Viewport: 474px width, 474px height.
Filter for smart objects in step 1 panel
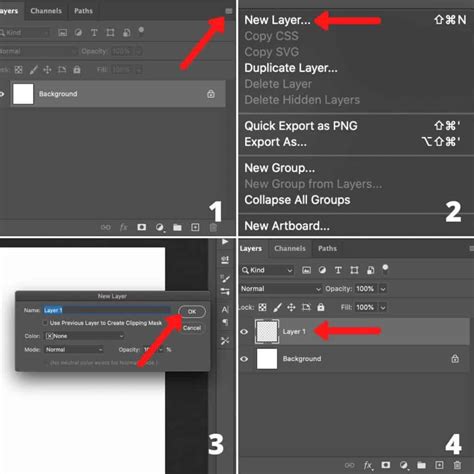(x=127, y=32)
